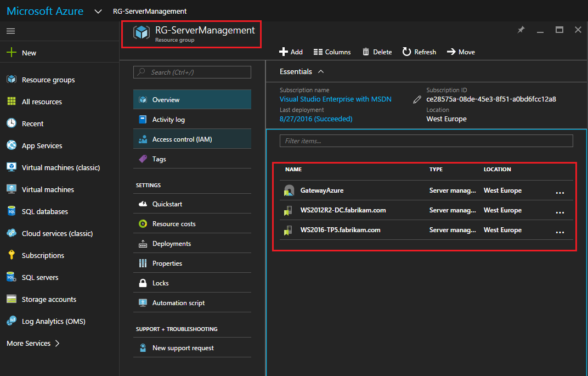Click the Search (Ctrl+/) field
The width and height of the screenshot is (588, 376).
(192, 72)
